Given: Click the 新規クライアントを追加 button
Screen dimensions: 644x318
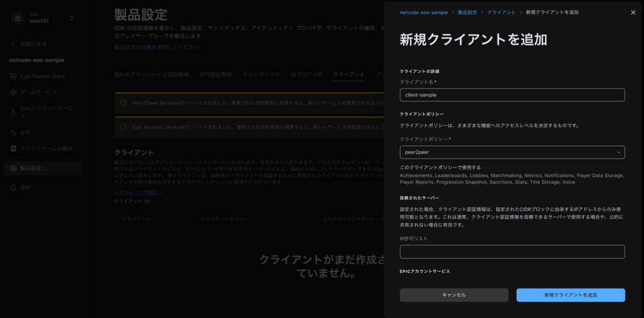Looking at the screenshot, I should (x=570, y=294).
